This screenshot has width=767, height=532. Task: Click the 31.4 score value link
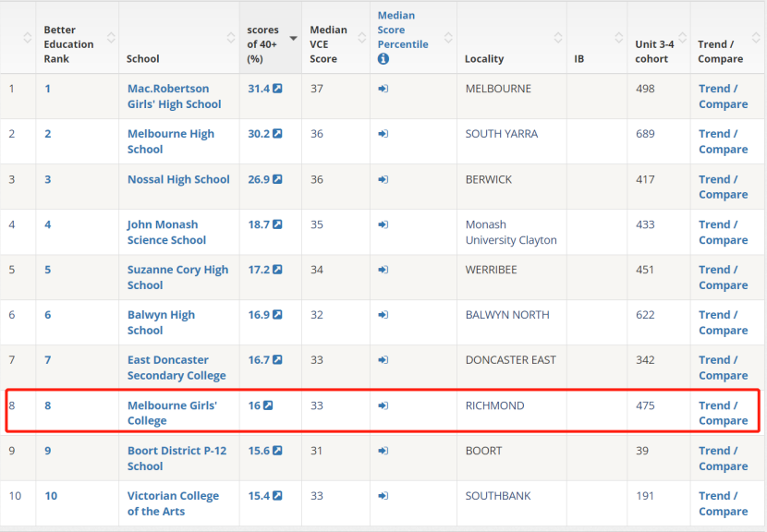coord(259,89)
